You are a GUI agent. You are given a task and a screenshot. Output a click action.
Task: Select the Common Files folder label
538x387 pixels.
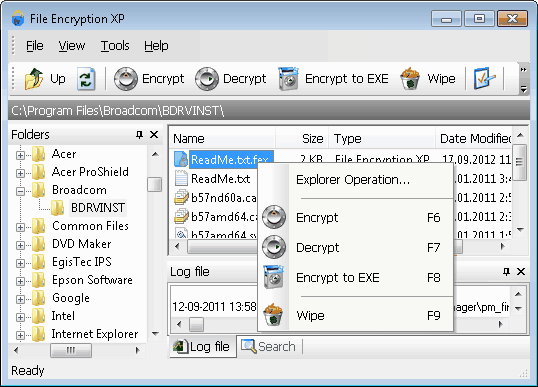click(x=90, y=226)
